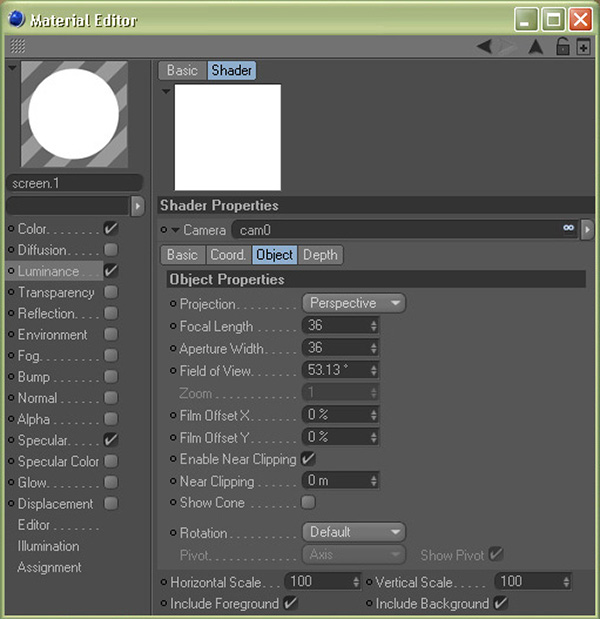
Task: Switch to the Coord. tab
Action: [228, 255]
